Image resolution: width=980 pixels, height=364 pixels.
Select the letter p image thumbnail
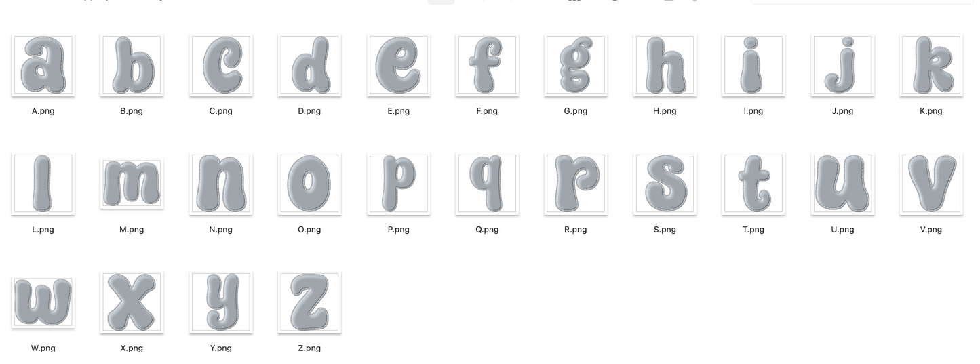point(398,184)
